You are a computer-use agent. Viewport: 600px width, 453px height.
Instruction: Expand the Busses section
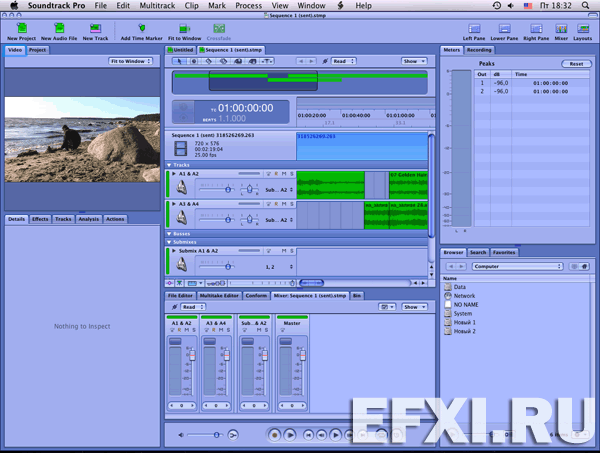(169, 234)
